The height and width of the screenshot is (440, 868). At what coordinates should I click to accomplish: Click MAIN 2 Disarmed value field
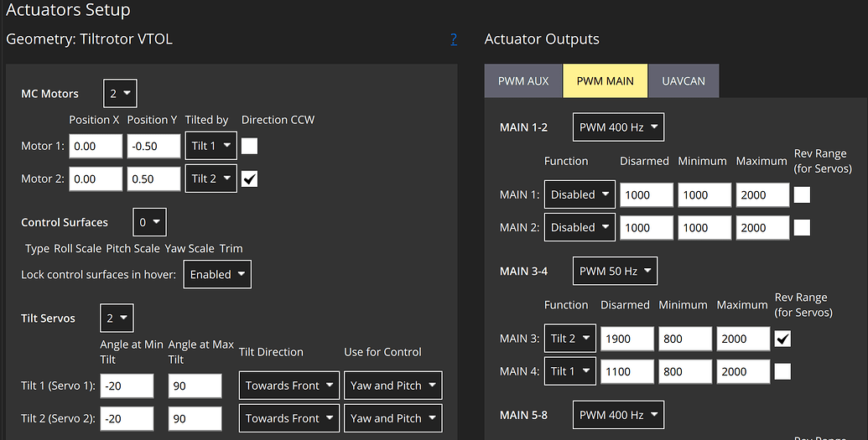coord(647,227)
